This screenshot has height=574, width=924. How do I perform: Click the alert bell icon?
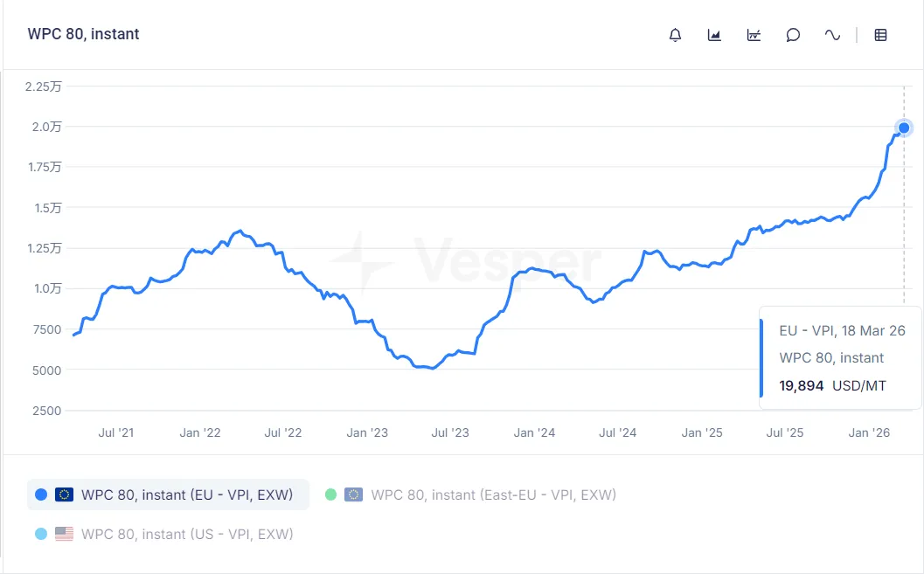tap(675, 35)
